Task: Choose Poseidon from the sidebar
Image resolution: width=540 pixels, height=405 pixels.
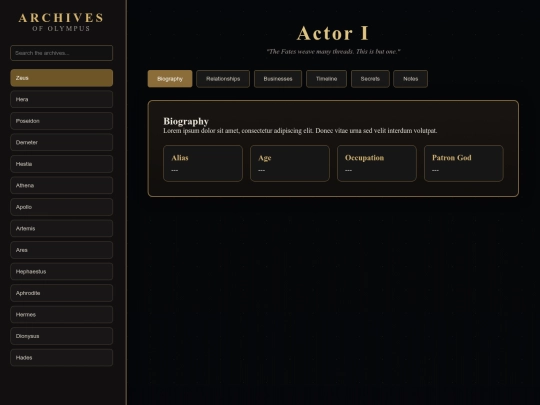Action: click(61, 121)
